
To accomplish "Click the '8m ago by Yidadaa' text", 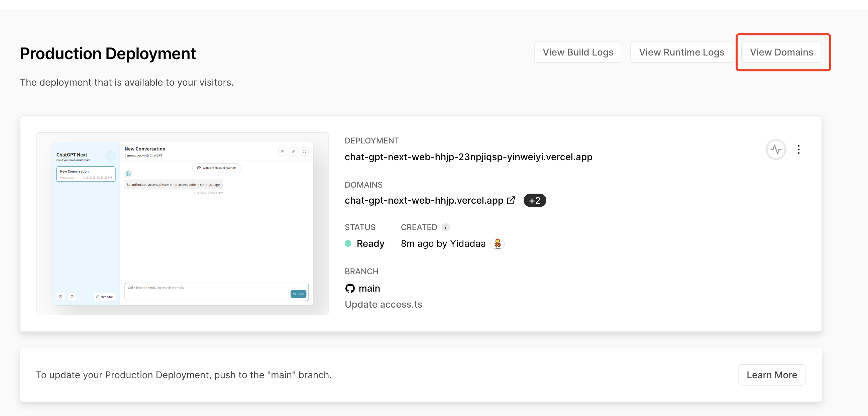I will pos(443,243).
